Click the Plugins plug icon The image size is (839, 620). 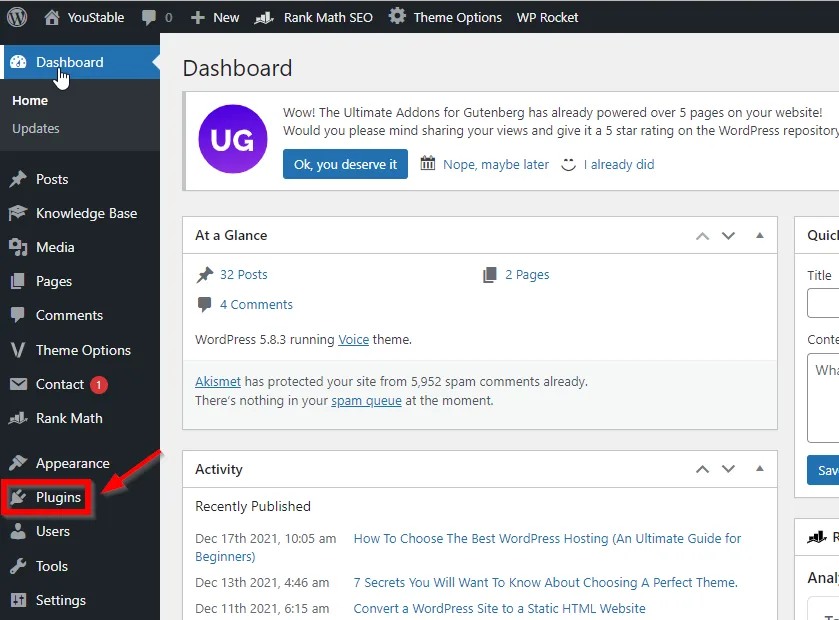(18, 497)
